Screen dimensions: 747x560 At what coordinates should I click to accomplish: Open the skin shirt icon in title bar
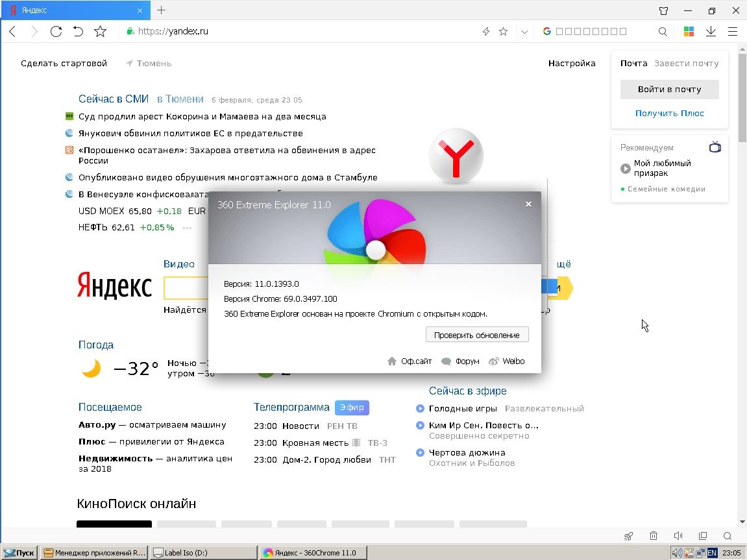click(663, 10)
